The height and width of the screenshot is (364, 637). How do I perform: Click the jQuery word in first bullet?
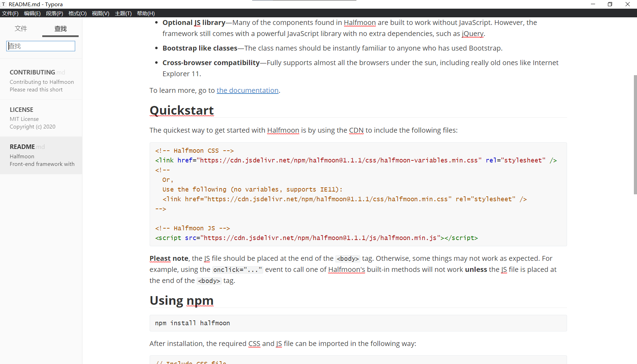[x=472, y=34]
